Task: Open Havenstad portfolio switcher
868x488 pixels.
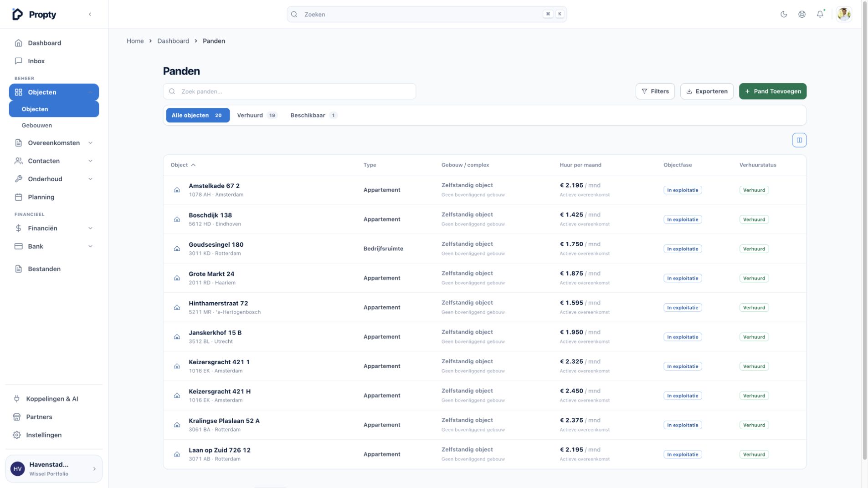Action: pos(54,468)
